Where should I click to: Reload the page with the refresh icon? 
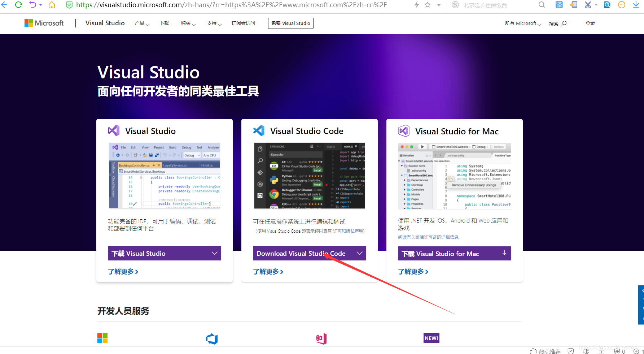tap(18, 5)
